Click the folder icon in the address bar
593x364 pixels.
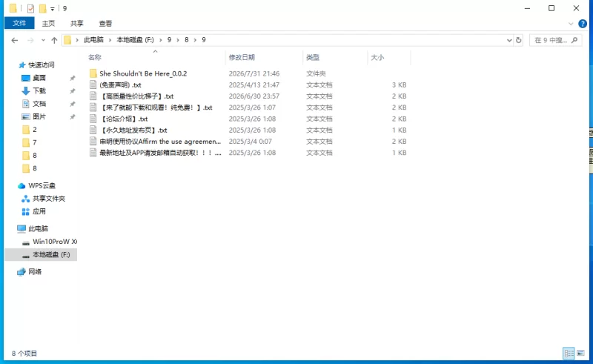click(x=67, y=40)
